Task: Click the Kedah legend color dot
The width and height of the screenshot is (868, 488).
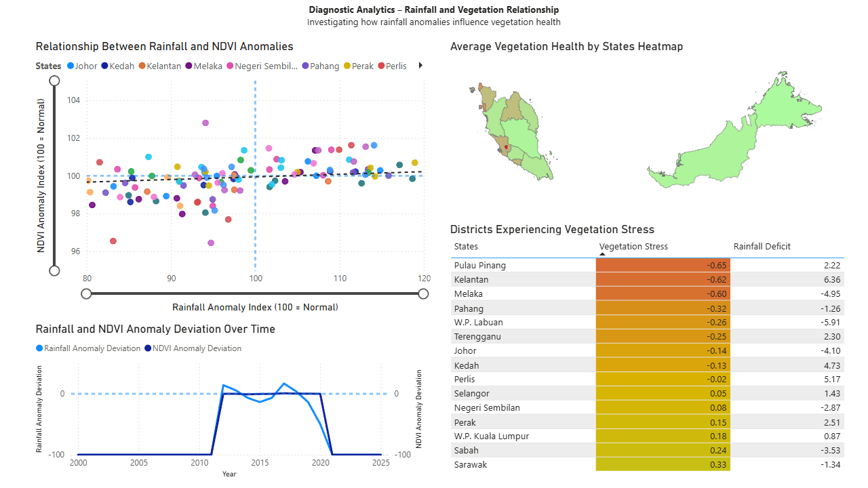Action: point(104,66)
